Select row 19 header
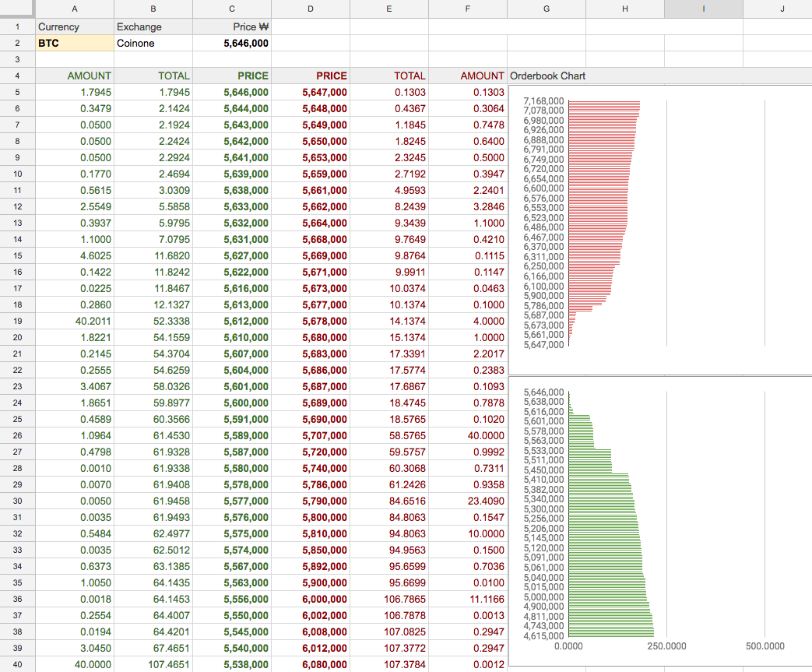 pyautogui.click(x=18, y=322)
